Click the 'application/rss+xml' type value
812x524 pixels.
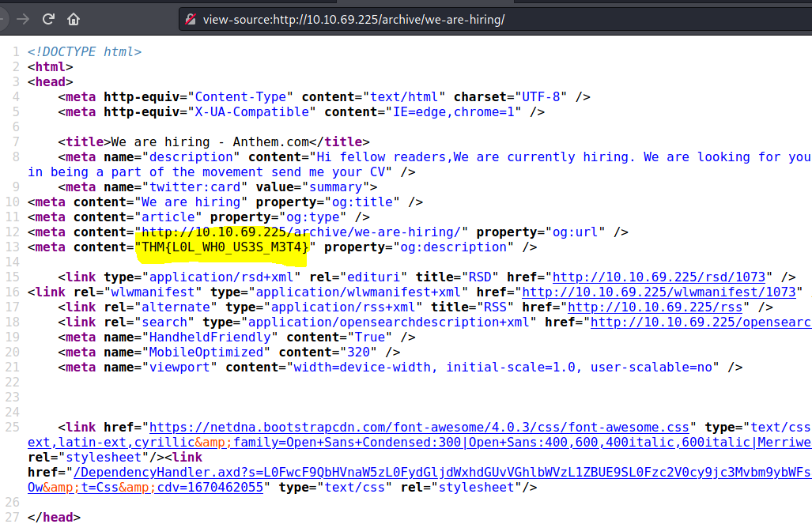tap(343, 307)
